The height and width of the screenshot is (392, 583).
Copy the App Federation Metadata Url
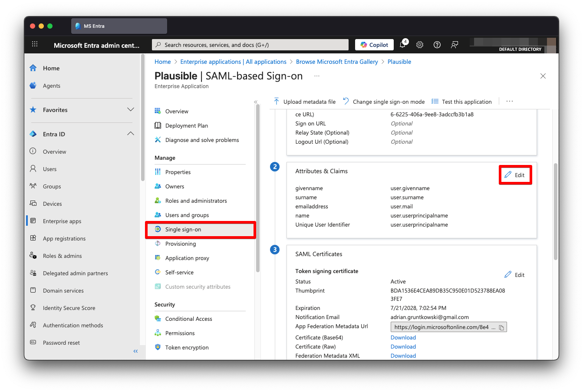click(501, 327)
